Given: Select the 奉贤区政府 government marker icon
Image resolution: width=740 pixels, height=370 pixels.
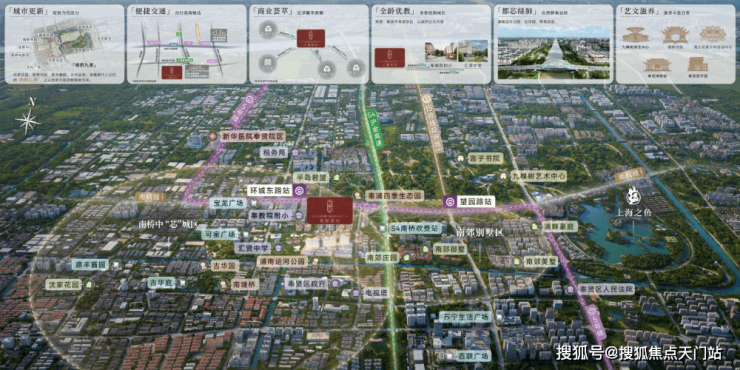Looking at the screenshot, I should 335,284.
